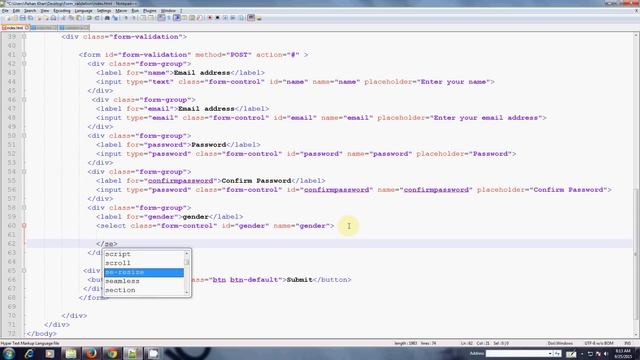Click the Paste toolbar icon
Image resolution: width=640 pixels, height=360 pixels.
click(x=78, y=18)
